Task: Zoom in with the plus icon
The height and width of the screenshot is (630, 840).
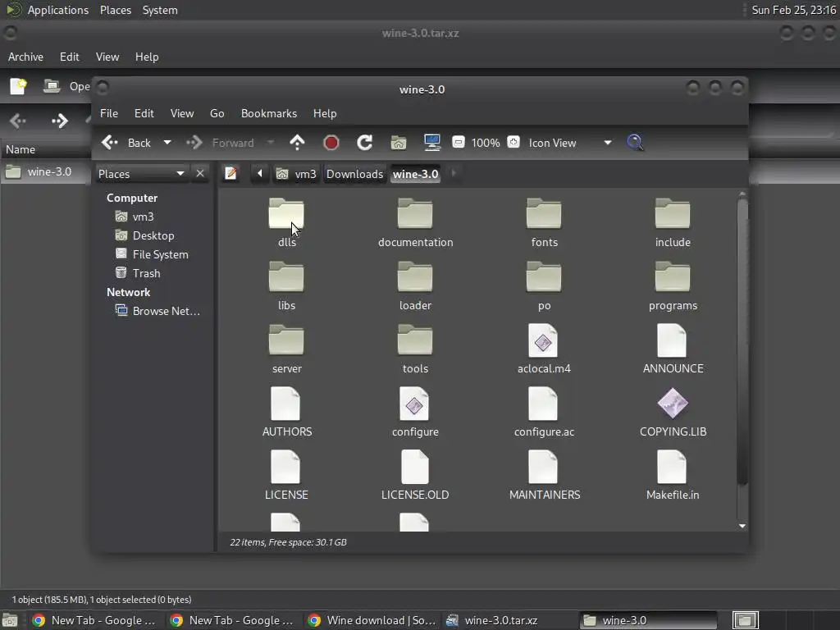Action: 514,142
